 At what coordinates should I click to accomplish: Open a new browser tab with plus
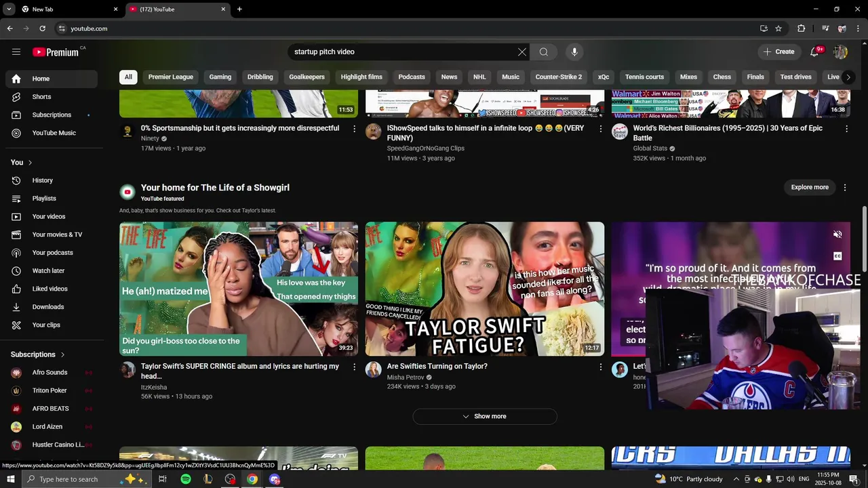tap(239, 9)
